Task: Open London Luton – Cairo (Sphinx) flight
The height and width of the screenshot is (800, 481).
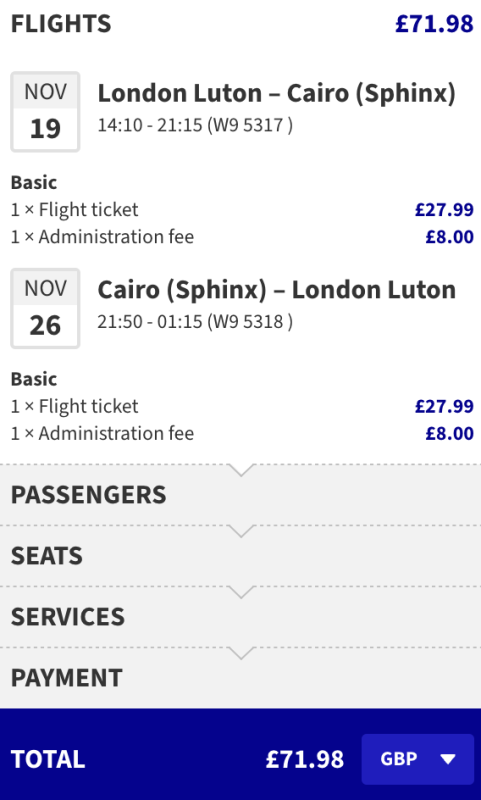Action: 276,94
